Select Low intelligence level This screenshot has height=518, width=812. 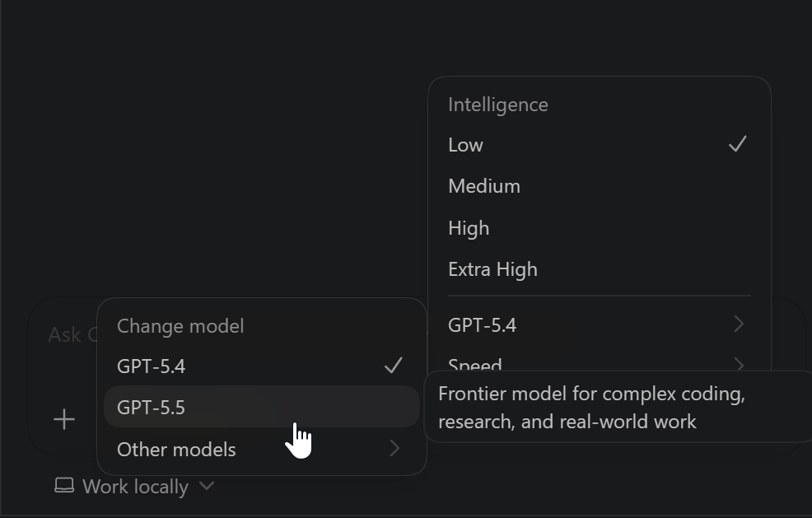(600, 145)
